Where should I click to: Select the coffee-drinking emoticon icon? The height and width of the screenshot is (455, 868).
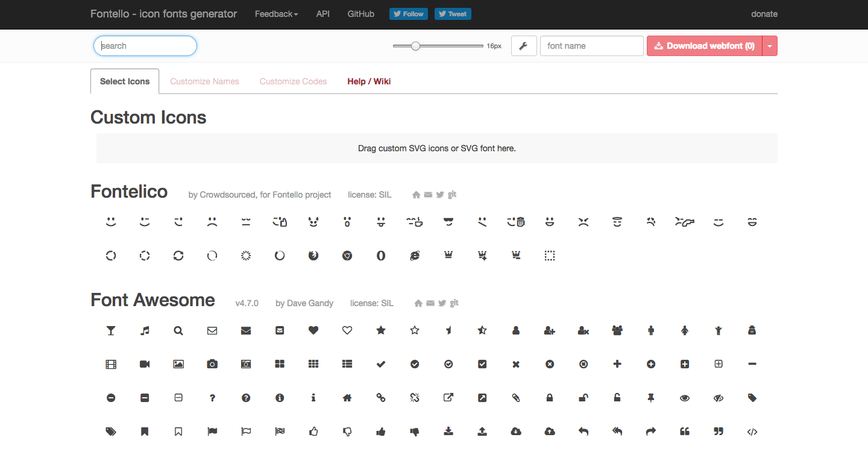[415, 222]
